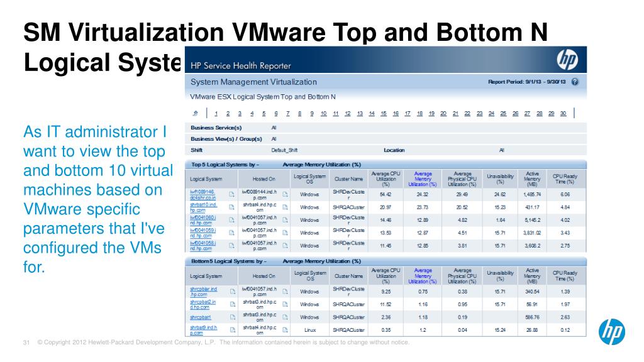Image resolution: width=644 pixels, height=362 pixels.
Task: Open logical system link iwf1089146.dc4shr.co.in
Action: (x=203, y=195)
